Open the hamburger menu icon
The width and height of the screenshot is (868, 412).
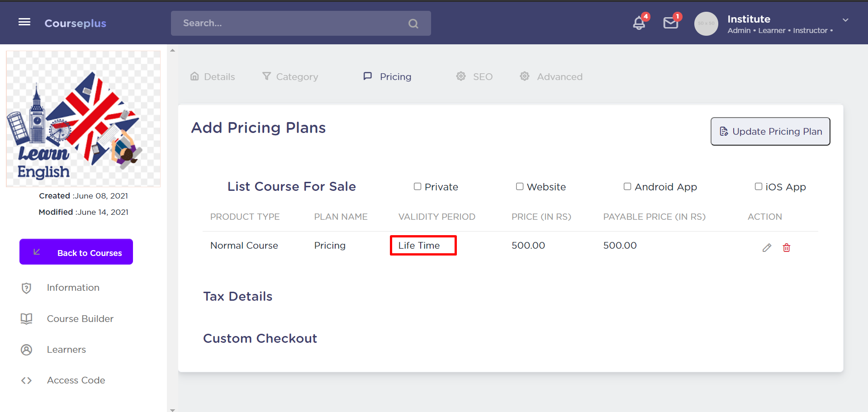click(24, 22)
